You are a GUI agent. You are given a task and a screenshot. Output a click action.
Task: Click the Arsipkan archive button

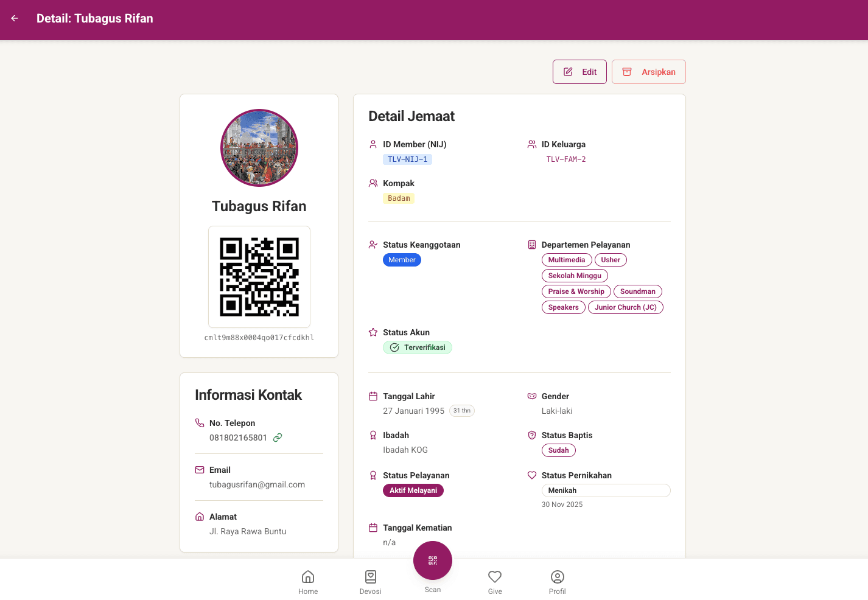click(649, 72)
